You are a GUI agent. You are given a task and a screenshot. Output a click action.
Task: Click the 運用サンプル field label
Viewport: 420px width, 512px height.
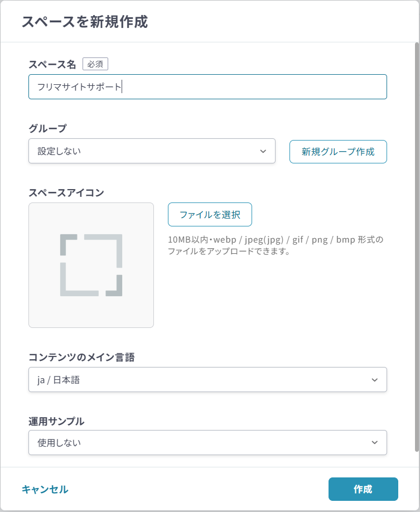tap(56, 421)
